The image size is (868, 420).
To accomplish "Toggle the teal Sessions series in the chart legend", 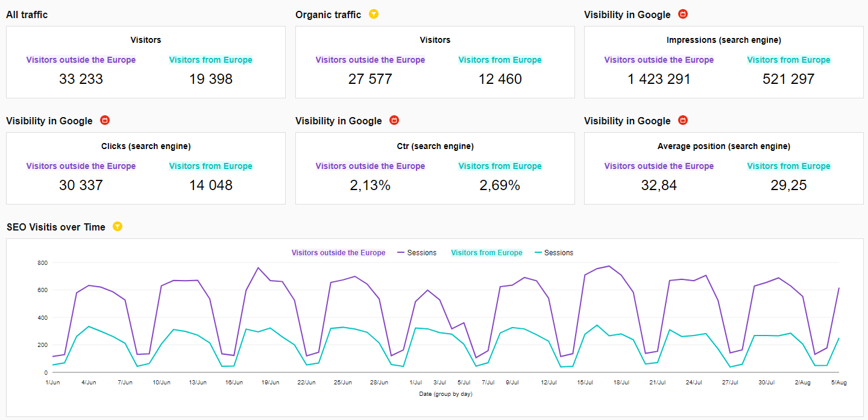I will pyautogui.click(x=553, y=253).
